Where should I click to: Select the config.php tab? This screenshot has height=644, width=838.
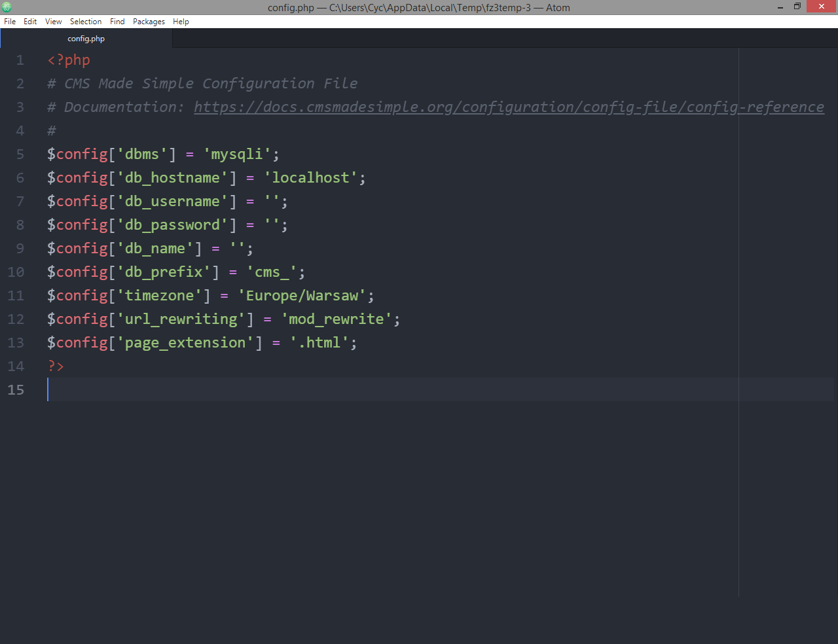click(86, 38)
